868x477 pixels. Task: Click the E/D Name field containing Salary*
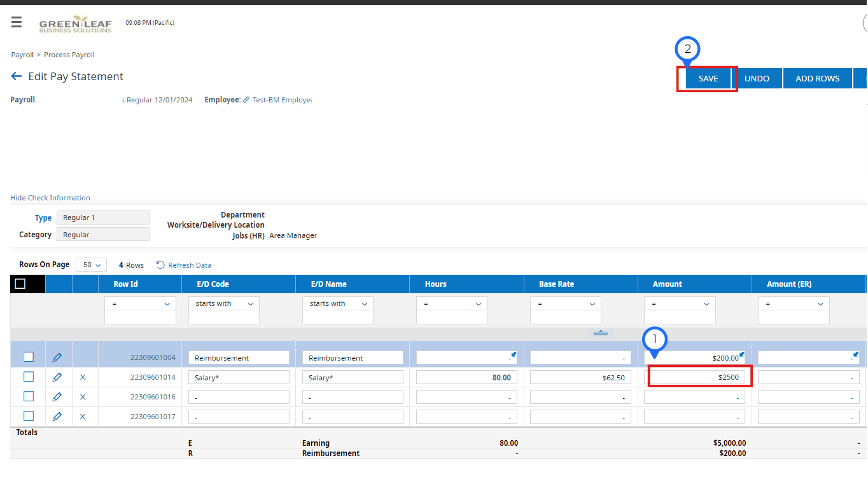tap(353, 377)
